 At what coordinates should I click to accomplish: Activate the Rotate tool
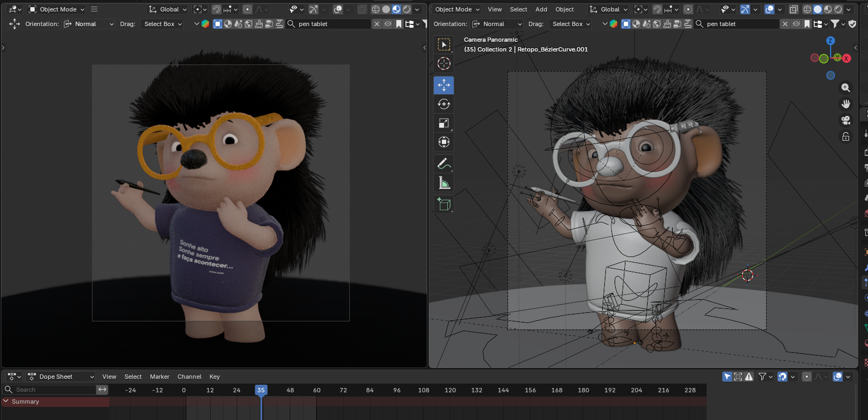[444, 104]
